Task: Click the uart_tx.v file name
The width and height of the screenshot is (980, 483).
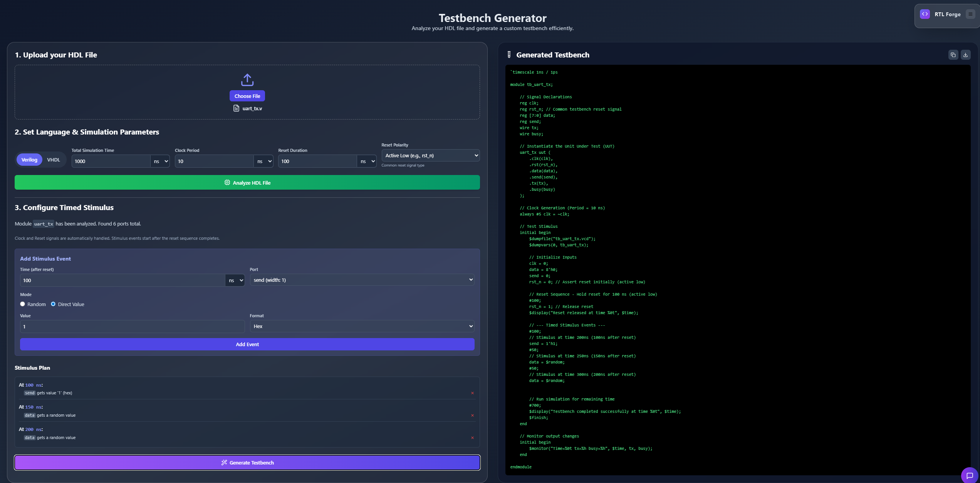Action: click(x=252, y=109)
